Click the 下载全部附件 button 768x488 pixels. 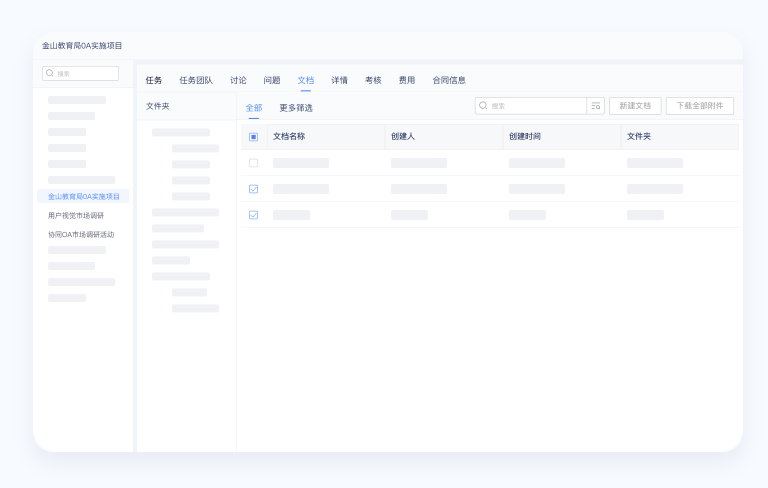(x=700, y=106)
